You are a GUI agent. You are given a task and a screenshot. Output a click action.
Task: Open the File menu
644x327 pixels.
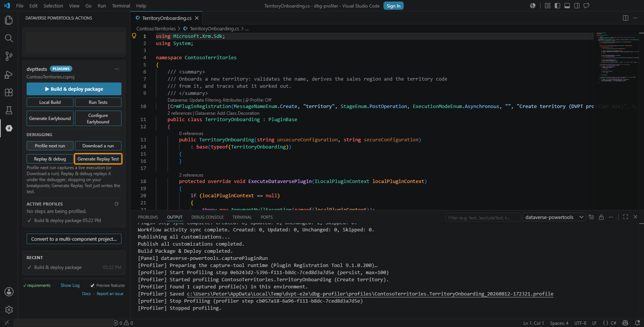click(20, 6)
